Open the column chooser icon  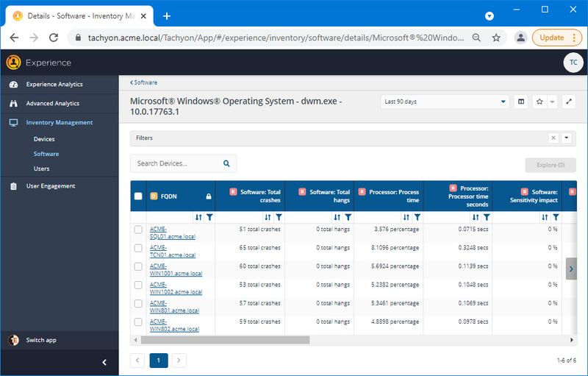tap(521, 102)
